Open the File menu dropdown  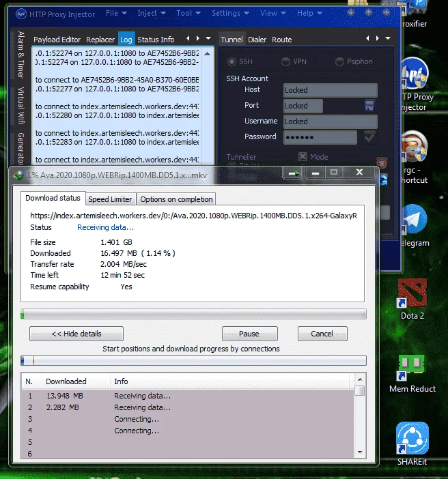116,13
